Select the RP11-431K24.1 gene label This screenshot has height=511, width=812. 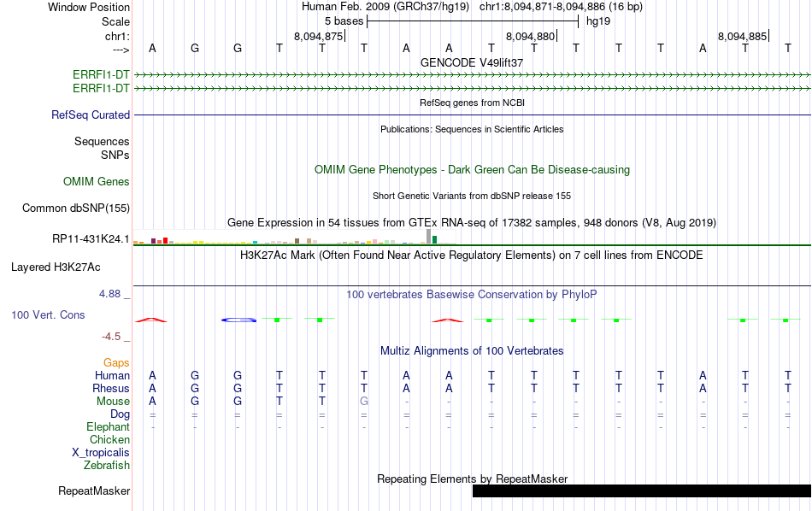pyautogui.click(x=91, y=238)
